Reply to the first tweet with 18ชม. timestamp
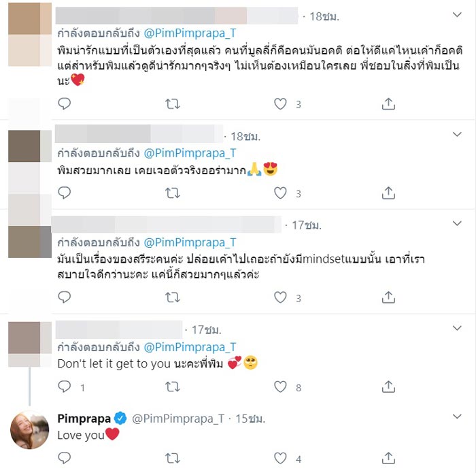Screen dimensions: 476x473 tap(65, 104)
